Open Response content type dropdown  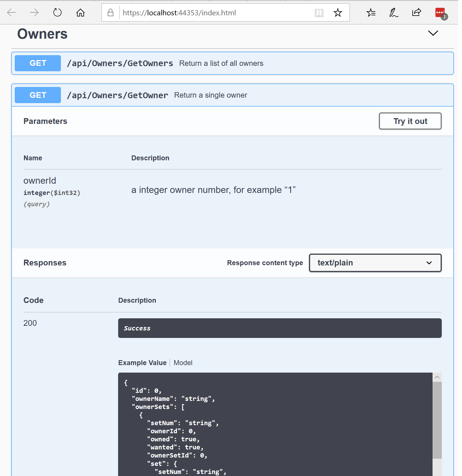tap(375, 263)
